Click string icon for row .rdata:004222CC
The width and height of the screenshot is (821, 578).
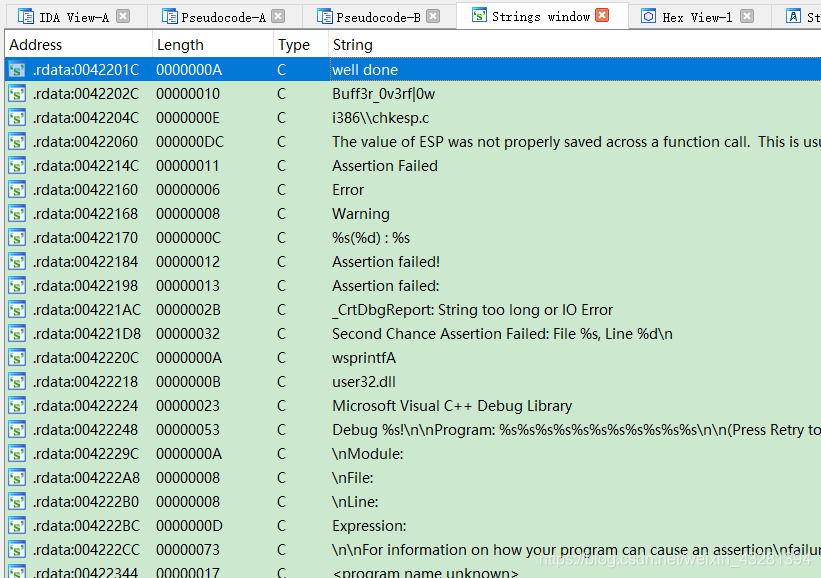pyautogui.click(x=17, y=550)
